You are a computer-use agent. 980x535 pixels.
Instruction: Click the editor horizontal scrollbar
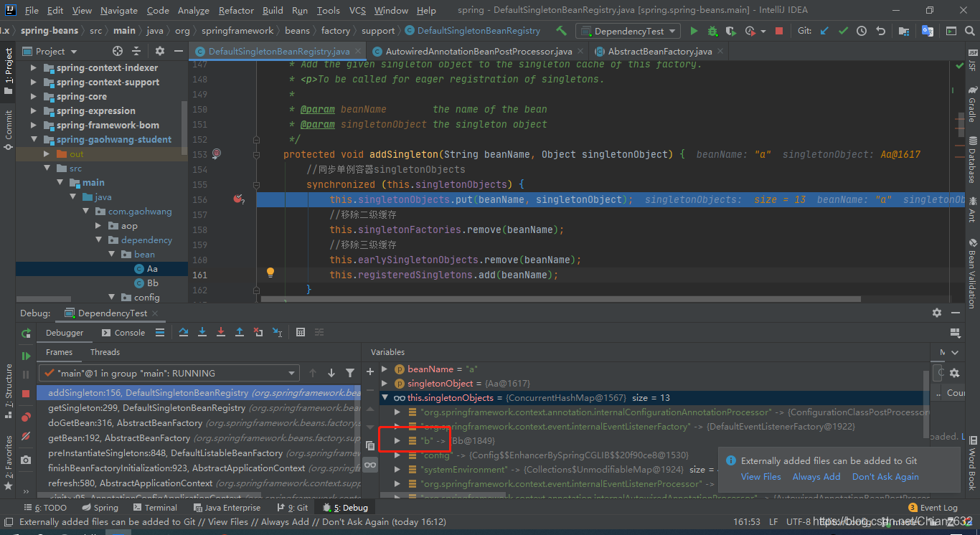point(560,300)
